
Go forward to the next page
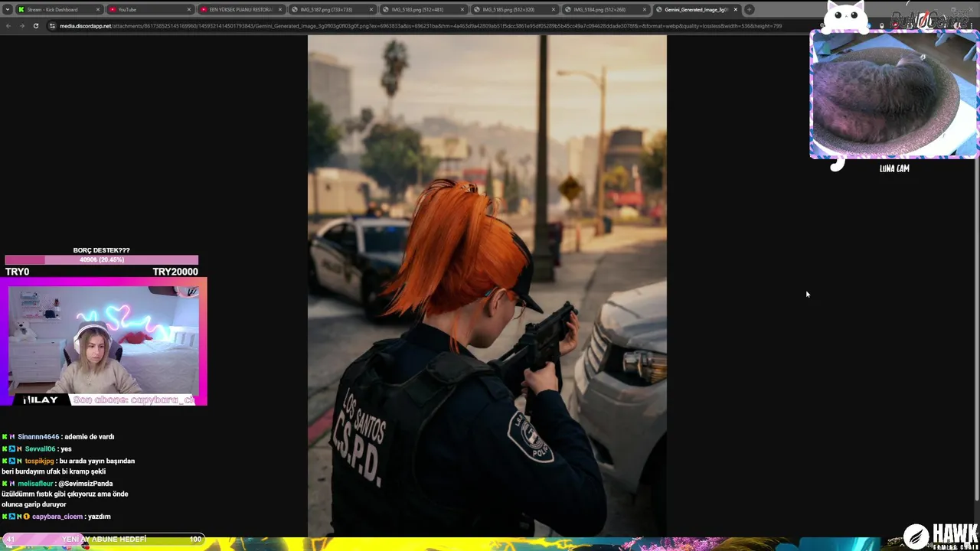(21, 26)
